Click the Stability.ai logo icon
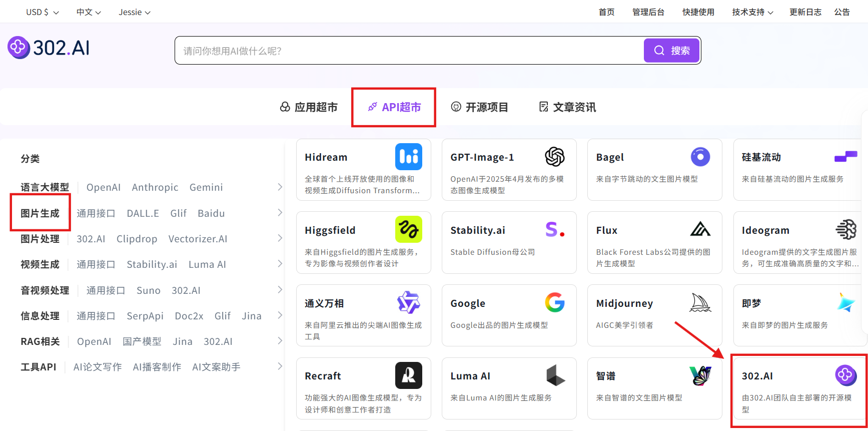This screenshot has width=868, height=431. point(554,229)
